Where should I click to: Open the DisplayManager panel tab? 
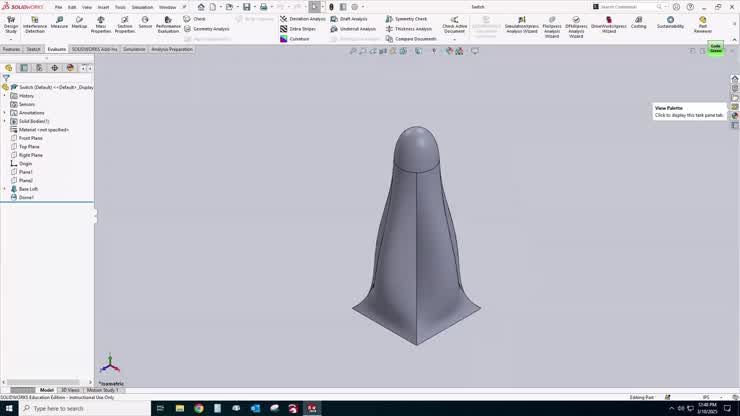coord(70,68)
